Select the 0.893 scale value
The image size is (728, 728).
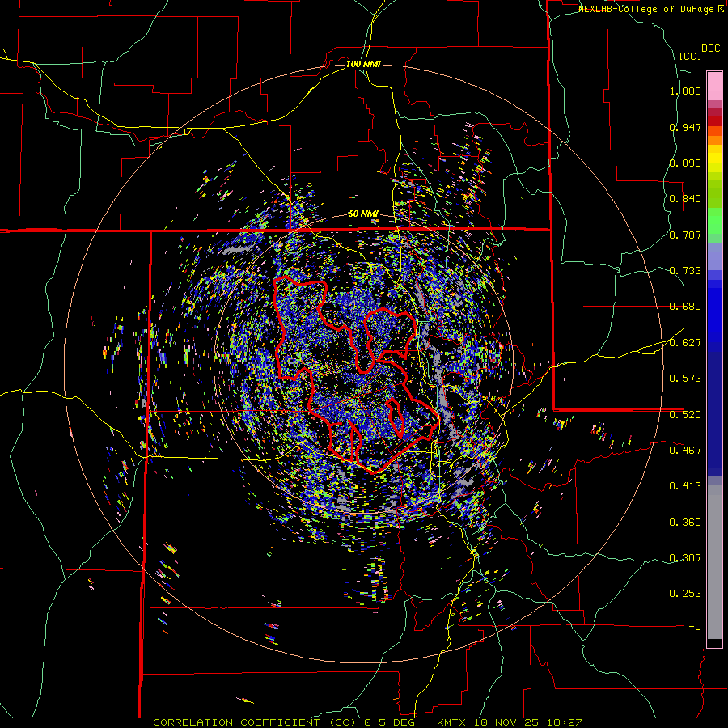685,163
